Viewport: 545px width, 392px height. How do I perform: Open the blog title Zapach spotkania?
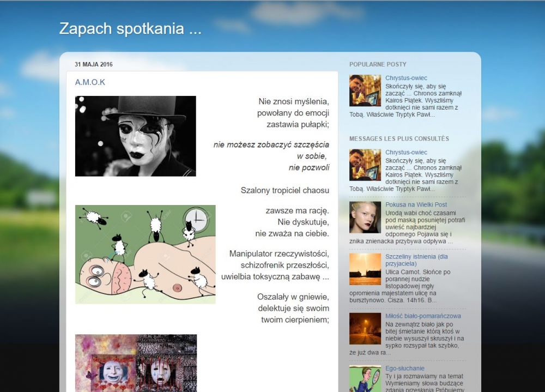pyautogui.click(x=130, y=29)
